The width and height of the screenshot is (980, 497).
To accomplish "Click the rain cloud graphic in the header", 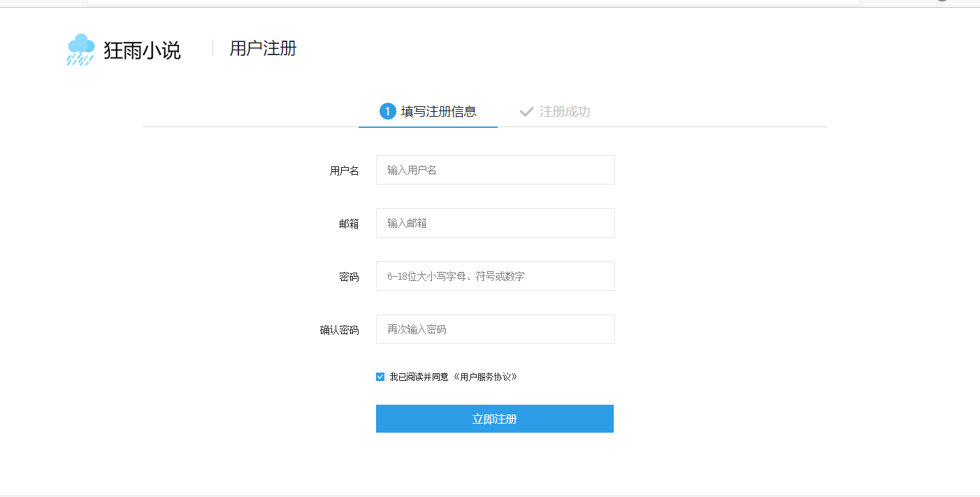I will point(79,49).
